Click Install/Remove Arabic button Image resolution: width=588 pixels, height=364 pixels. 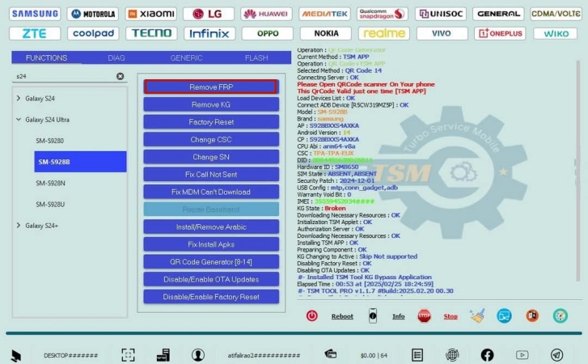[x=211, y=226]
